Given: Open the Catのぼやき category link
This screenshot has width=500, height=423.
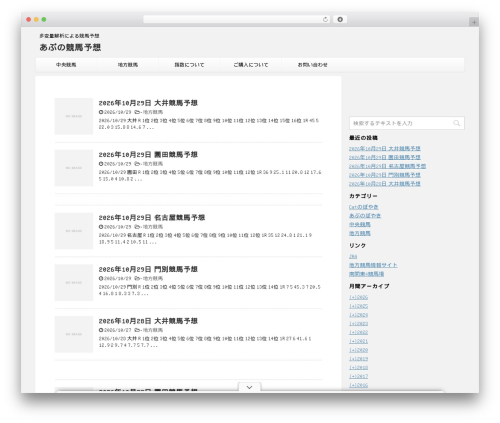Looking at the screenshot, I should coord(364,207).
